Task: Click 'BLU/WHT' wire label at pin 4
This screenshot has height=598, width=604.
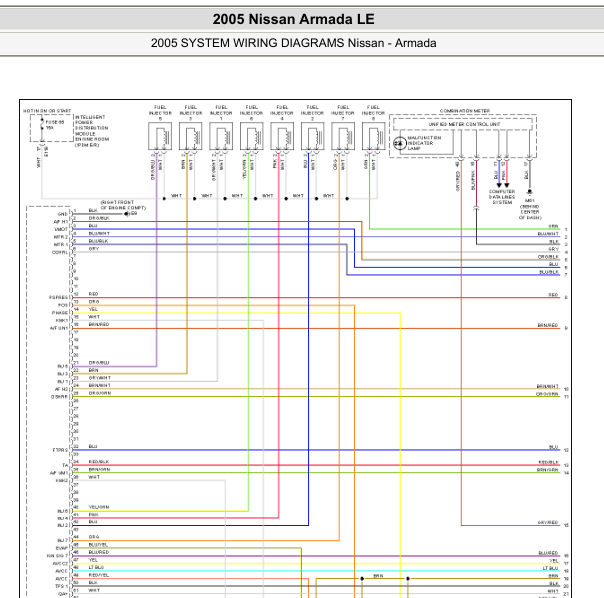Action: click(99, 233)
